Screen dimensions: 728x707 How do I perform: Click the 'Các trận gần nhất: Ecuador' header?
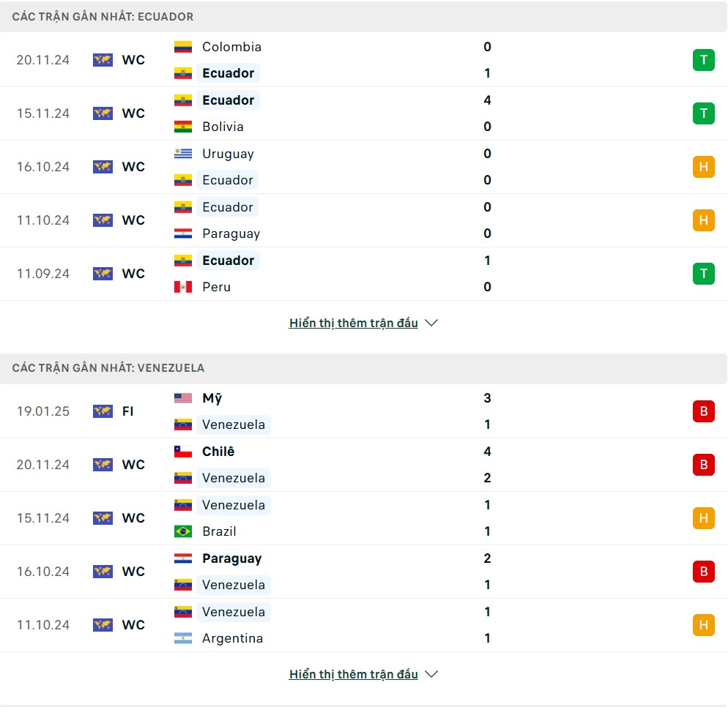click(x=103, y=17)
